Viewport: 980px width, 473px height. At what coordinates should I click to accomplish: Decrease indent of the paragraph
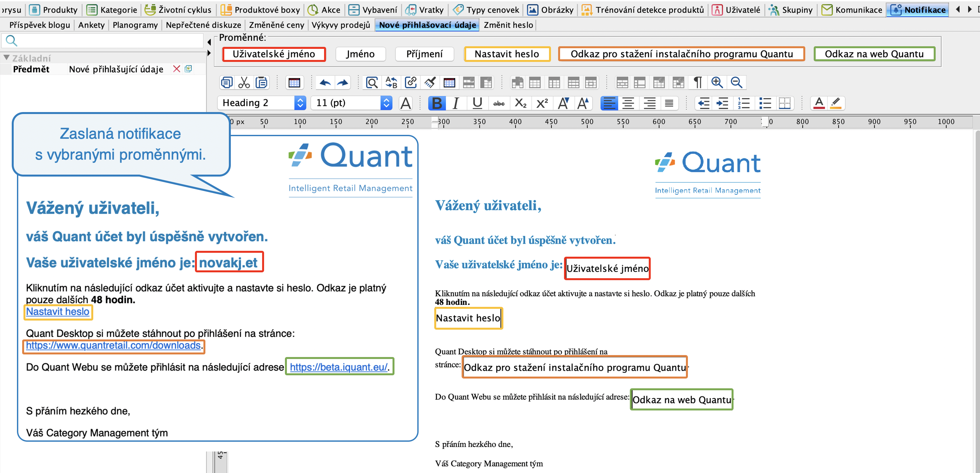pos(704,103)
